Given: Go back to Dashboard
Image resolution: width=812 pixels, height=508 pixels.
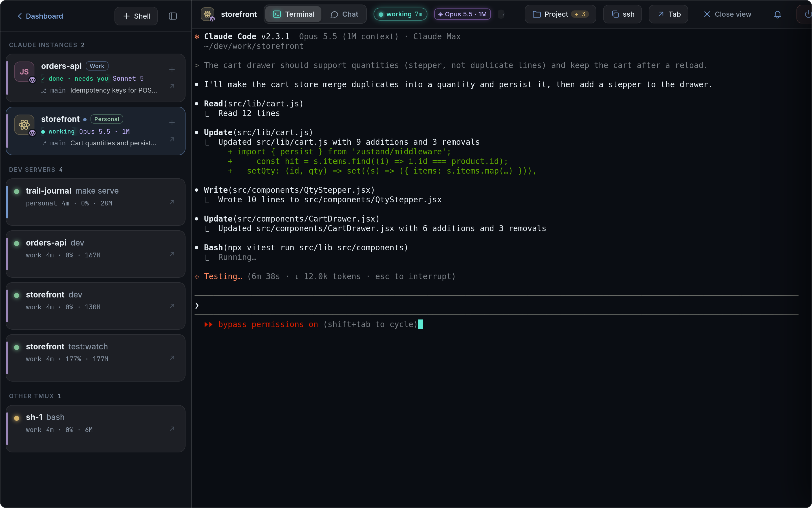Looking at the screenshot, I should tap(40, 16).
